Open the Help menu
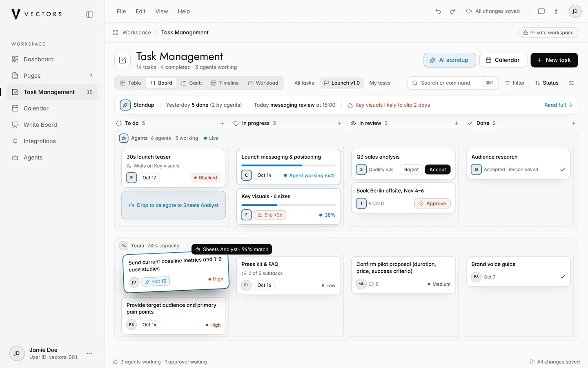This screenshot has width=588, height=368. pos(184,11)
